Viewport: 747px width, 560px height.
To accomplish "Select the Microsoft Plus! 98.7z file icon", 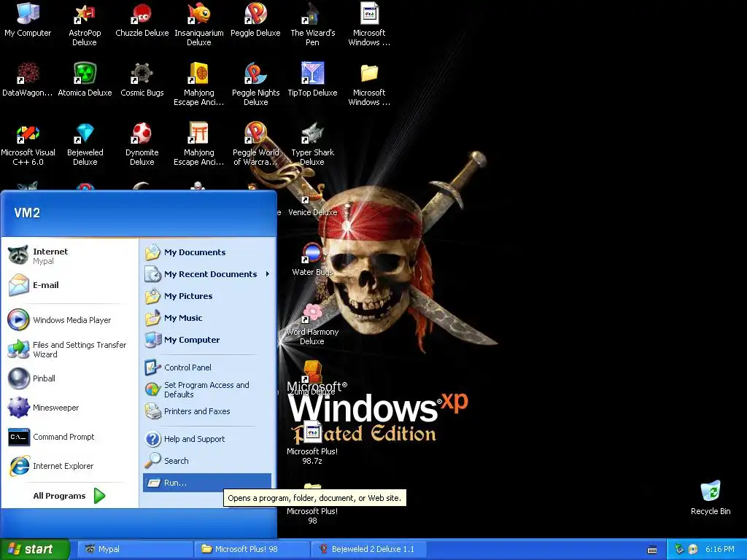I will click(312, 443).
